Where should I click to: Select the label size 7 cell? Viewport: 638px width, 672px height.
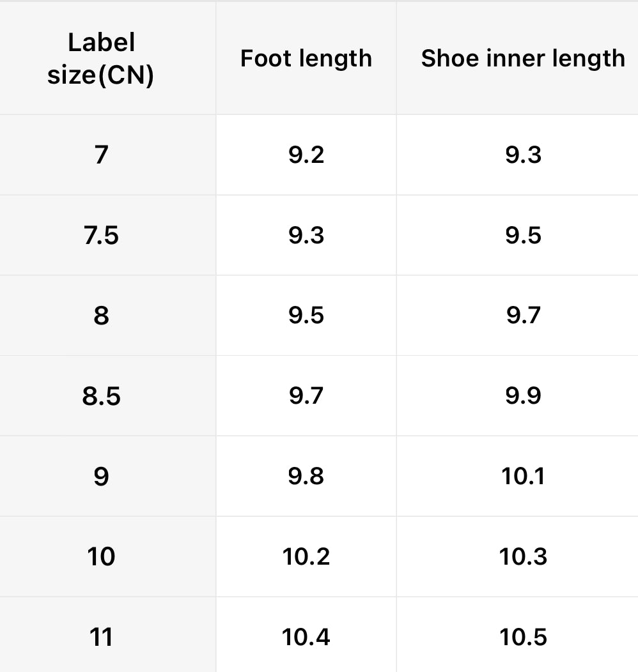[x=101, y=155]
